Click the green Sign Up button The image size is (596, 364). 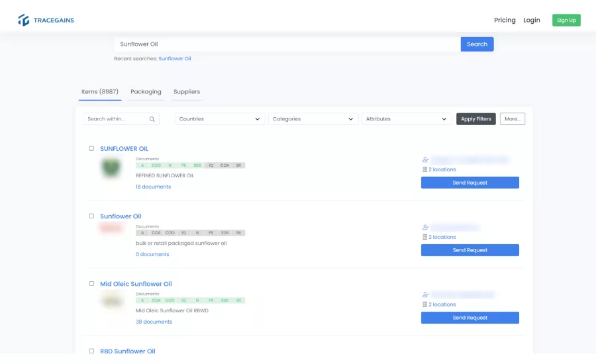click(566, 20)
